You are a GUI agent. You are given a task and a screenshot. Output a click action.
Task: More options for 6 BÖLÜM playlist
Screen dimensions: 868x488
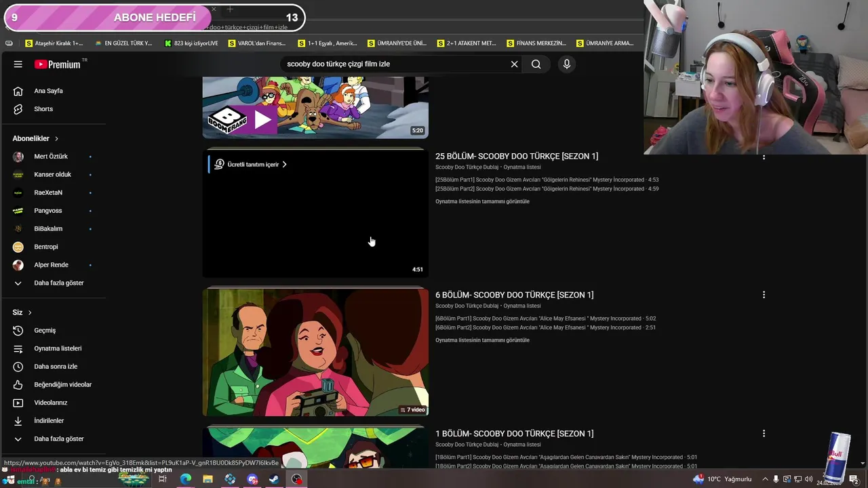tap(764, 295)
